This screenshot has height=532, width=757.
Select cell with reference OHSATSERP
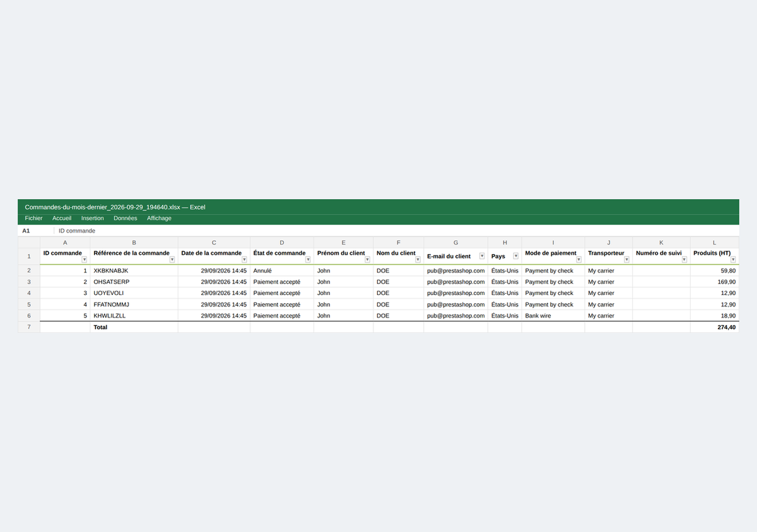[x=134, y=282]
